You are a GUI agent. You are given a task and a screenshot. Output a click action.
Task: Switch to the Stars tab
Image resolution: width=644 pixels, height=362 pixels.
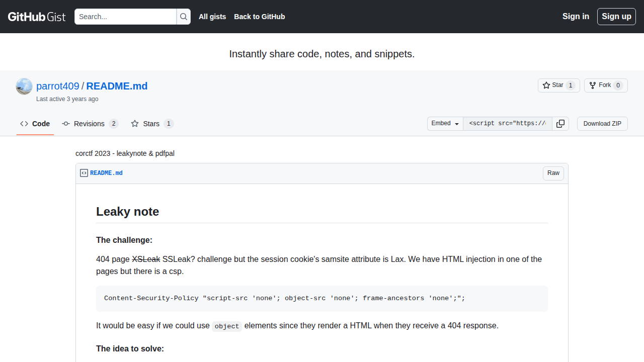pos(152,124)
